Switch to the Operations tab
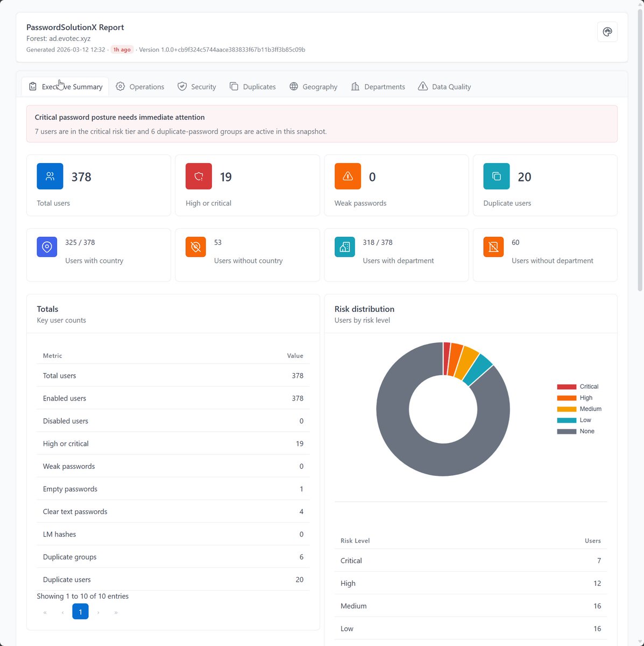The width and height of the screenshot is (644, 646). click(140, 87)
